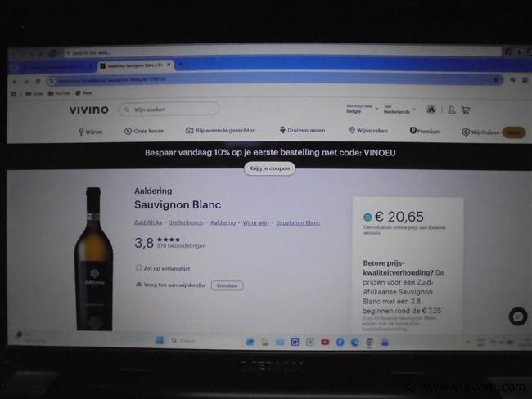
Task: Click the browser back arrow
Action: (14, 82)
